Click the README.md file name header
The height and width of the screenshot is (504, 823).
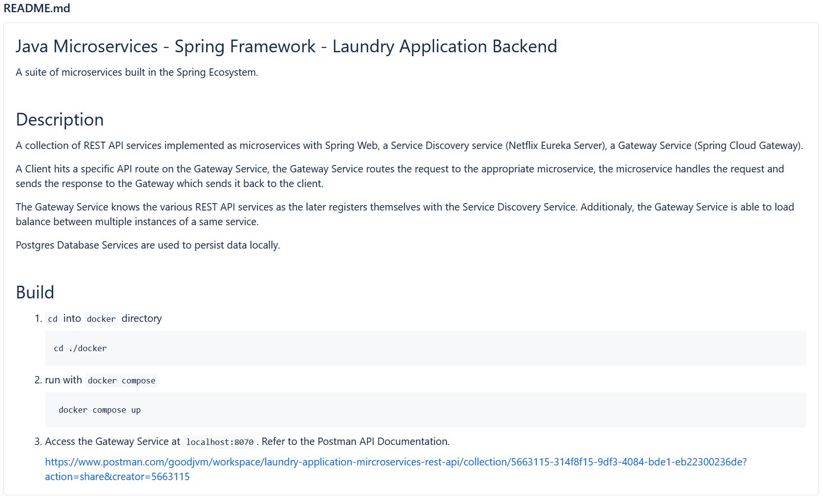37,8
